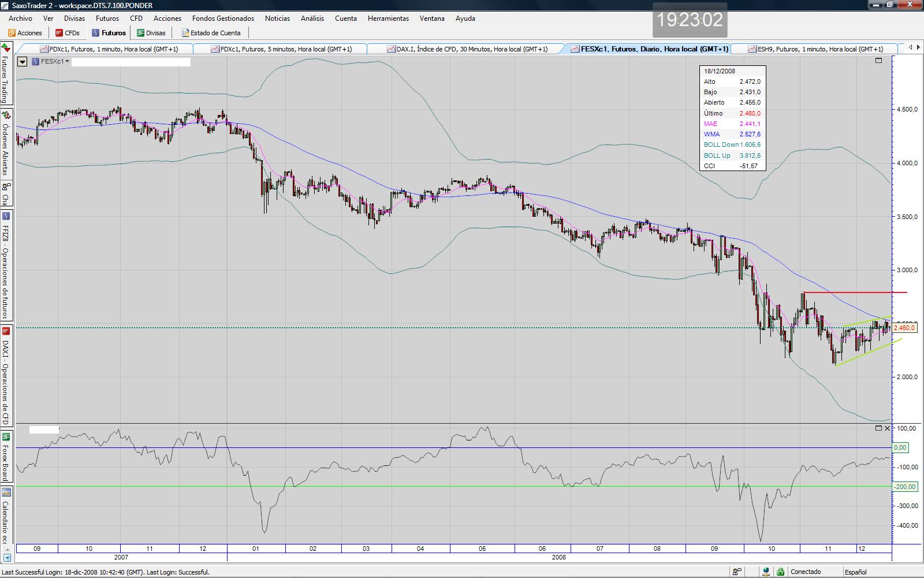924x578 pixels.
Task: Close the CCI indicator panel
Action: pyautogui.click(x=888, y=428)
